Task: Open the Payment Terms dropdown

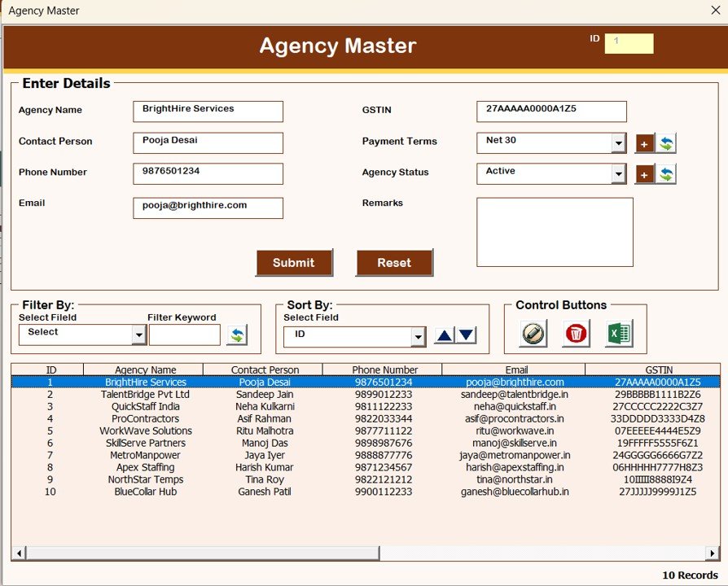Action: (619, 142)
